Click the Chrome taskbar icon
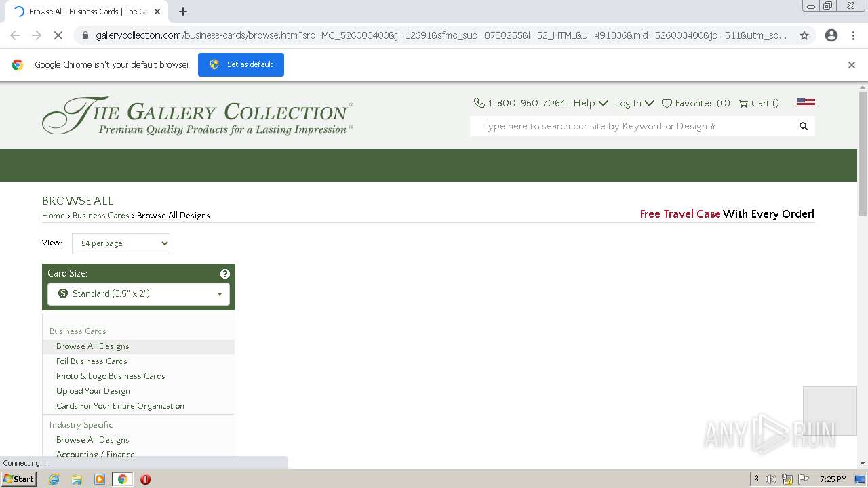Image resolution: width=868 pixels, height=488 pixels. click(x=123, y=479)
